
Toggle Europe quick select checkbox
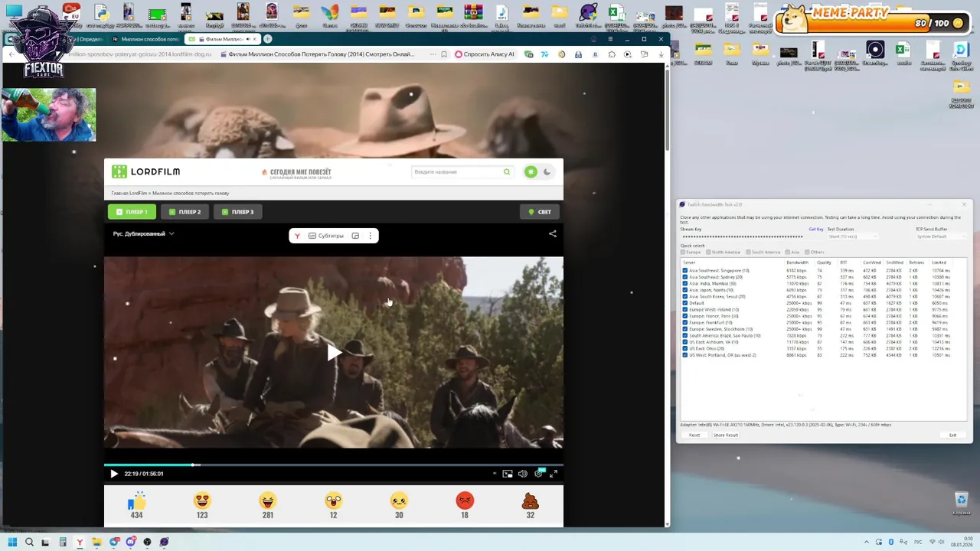(x=684, y=253)
